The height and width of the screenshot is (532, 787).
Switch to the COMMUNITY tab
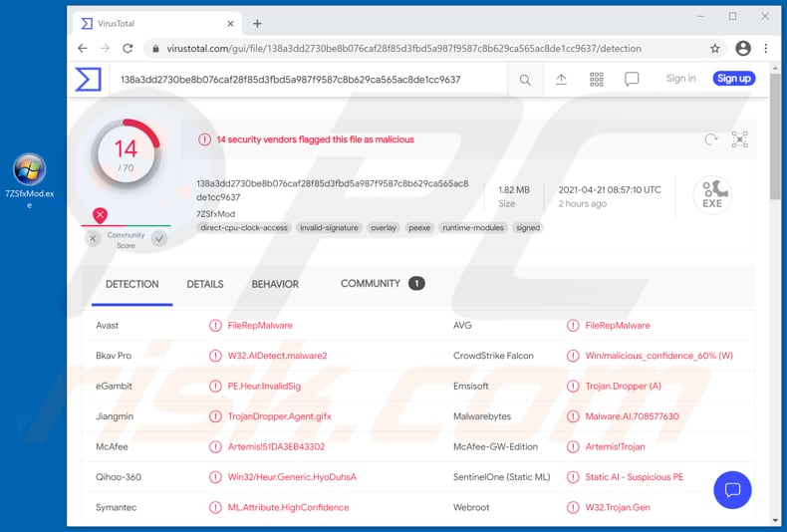(383, 284)
